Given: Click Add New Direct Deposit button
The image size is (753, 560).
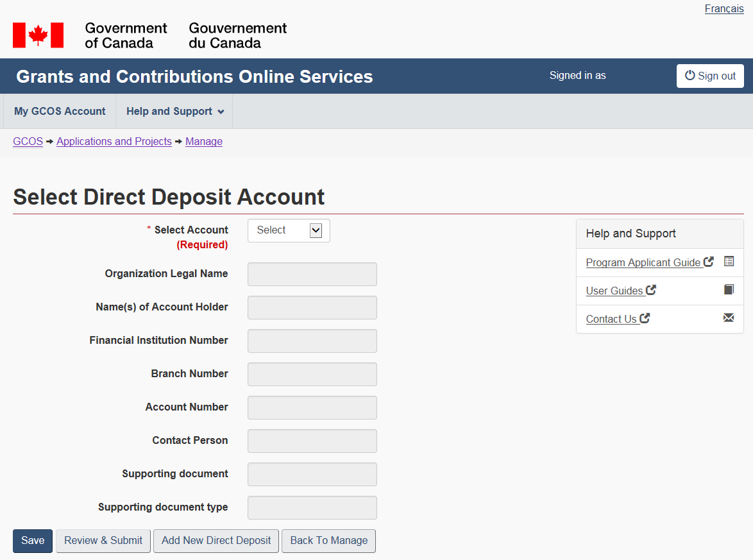Looking at the screenshot, I should (x=216, y=541).
